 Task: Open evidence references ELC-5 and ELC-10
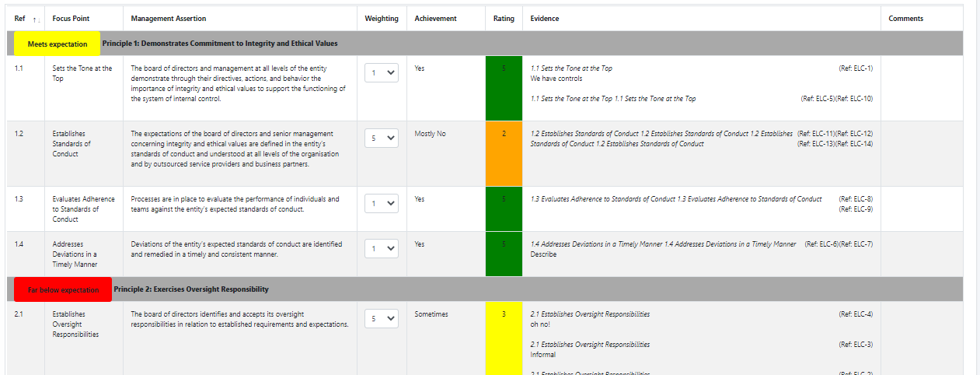click(x=837, y=99)
